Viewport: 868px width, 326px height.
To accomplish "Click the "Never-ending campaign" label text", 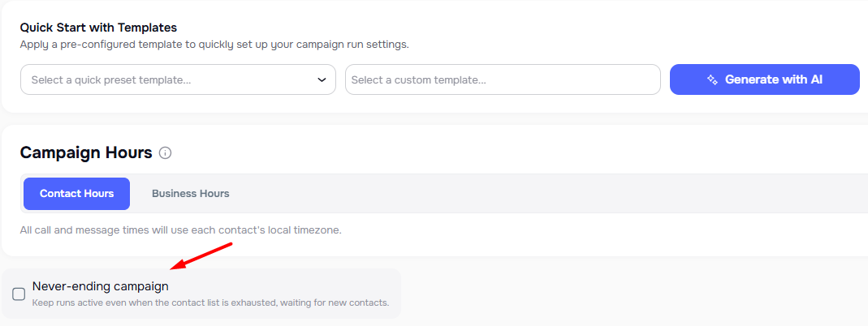I will point(100,286).
